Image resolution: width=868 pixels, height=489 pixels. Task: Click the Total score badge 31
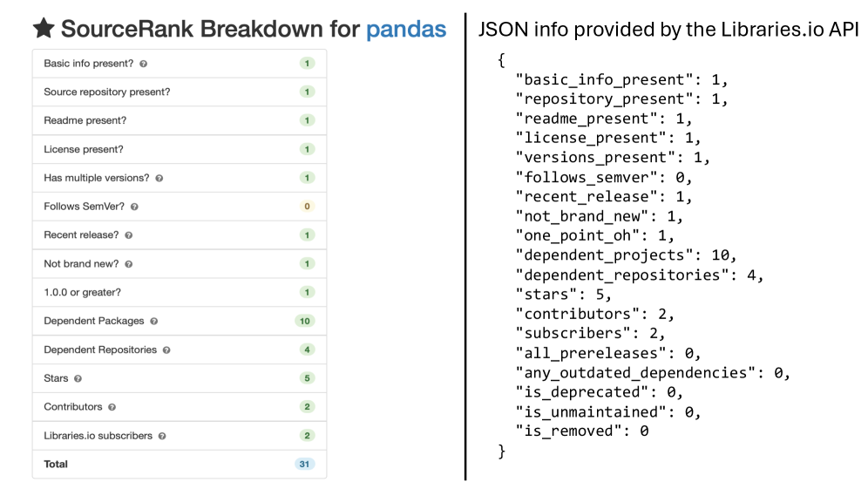(x=304, y=464)
